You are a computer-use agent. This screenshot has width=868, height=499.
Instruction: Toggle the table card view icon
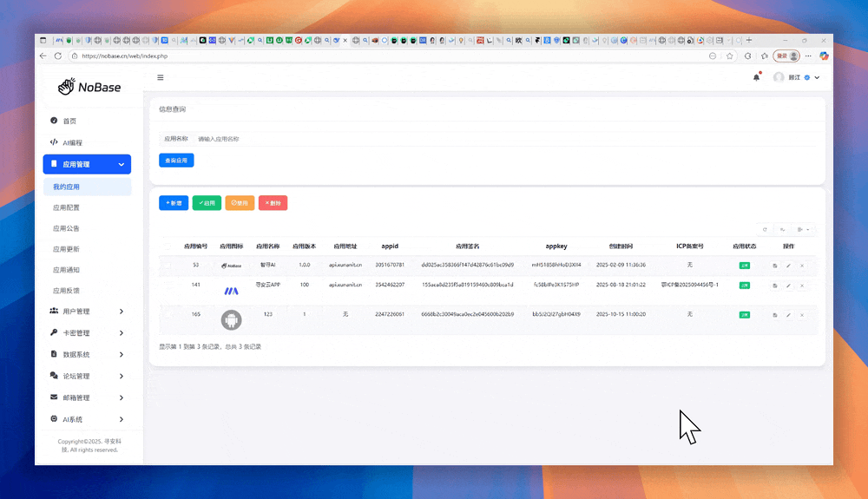pyautogui.click(x=782, y=230)
